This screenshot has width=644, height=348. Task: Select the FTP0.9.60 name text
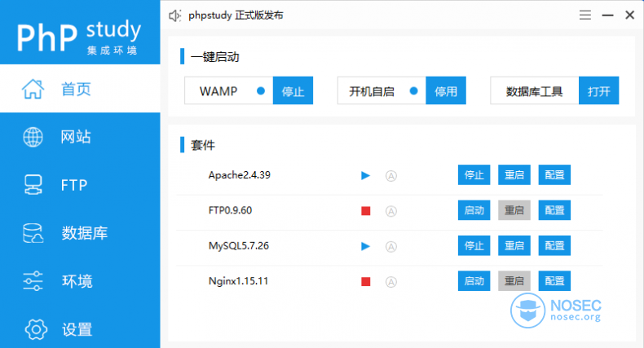coord(230,210)
